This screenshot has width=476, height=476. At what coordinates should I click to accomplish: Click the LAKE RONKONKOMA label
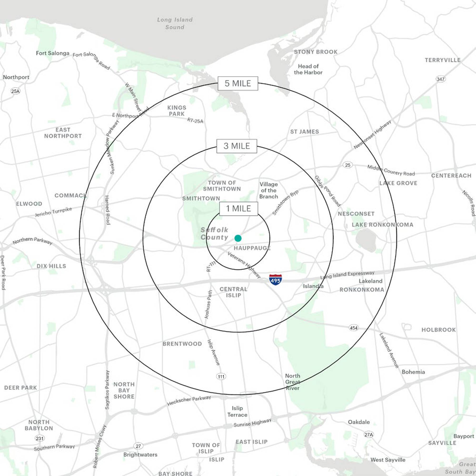[382, 225]
